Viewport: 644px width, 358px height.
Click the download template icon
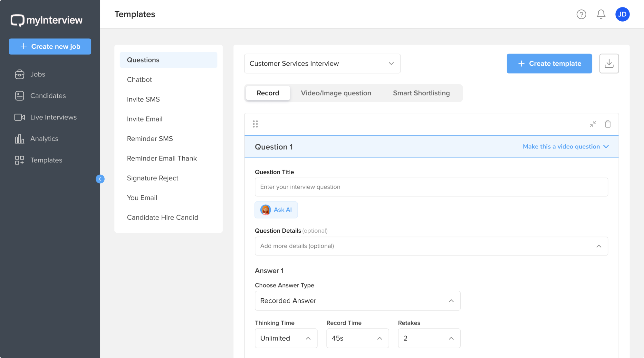coord(609,63)
